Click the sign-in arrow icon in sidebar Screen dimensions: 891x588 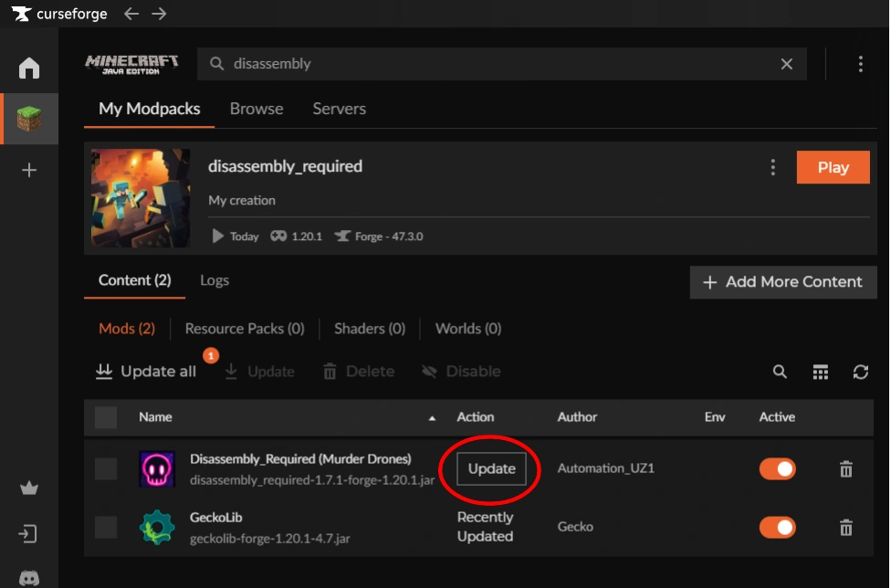pos(27,534)
